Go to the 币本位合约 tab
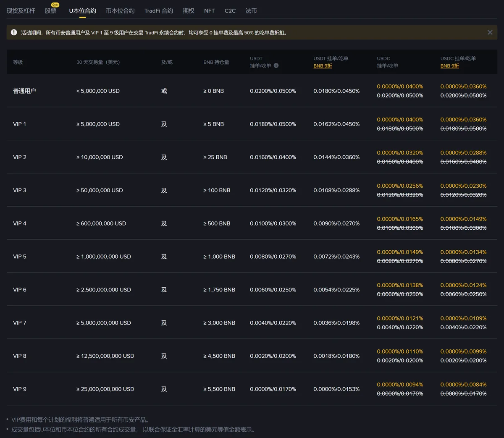The height and width of the screenshot is (438, 504). 120,11
